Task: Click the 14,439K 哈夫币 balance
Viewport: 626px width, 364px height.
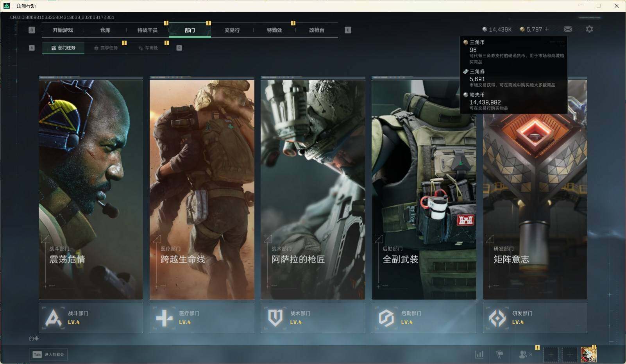Action: (x=497, y=29)
